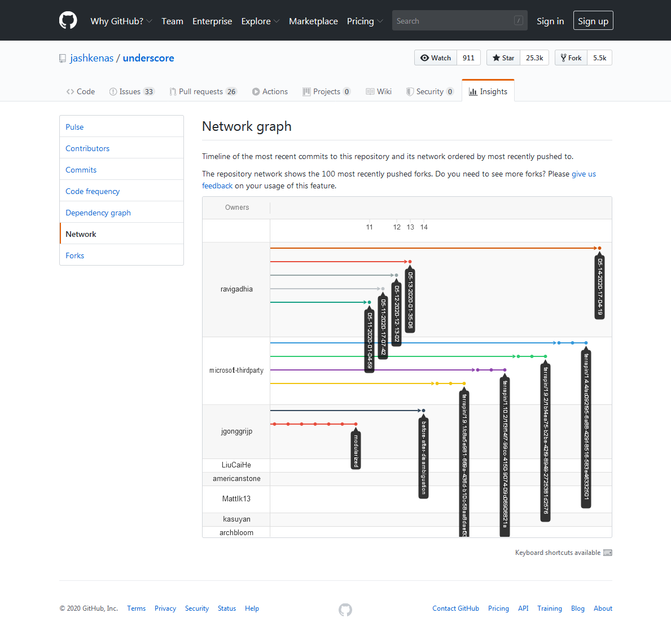Switch to the Code tab
The height and width of the screenshot is (644, 671).
pos(81,91)
